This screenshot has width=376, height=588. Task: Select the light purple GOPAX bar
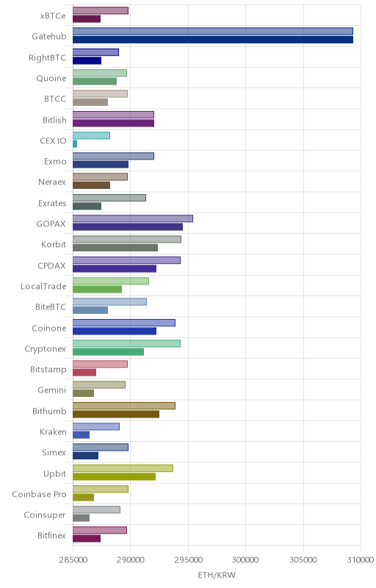point(133,218)
